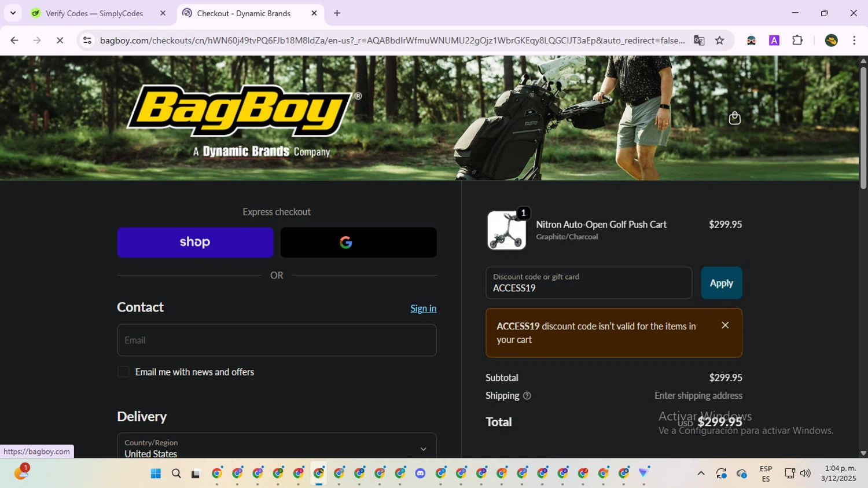
Task: Open the taskbar app with notification badge
Action: (x=21, y=472)
